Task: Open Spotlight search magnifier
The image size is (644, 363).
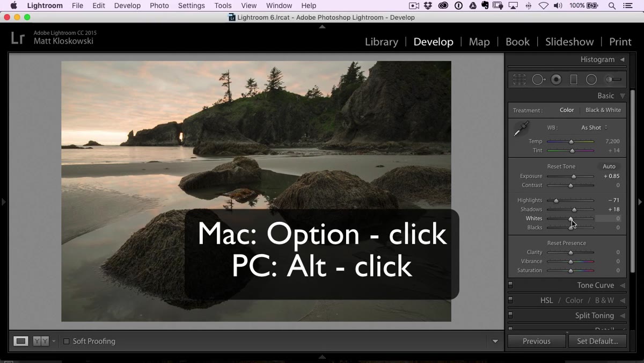Action: (x=612, y=5)
